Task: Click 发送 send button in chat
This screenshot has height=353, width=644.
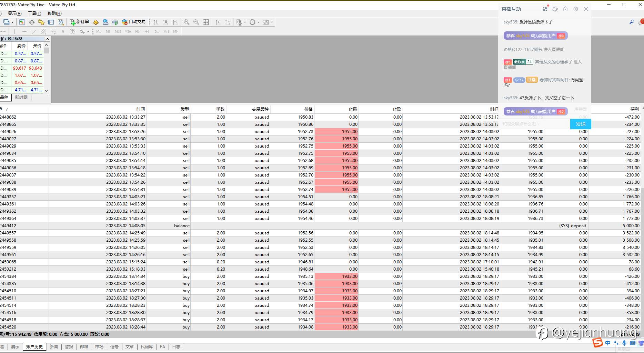Action: [581, 124]
